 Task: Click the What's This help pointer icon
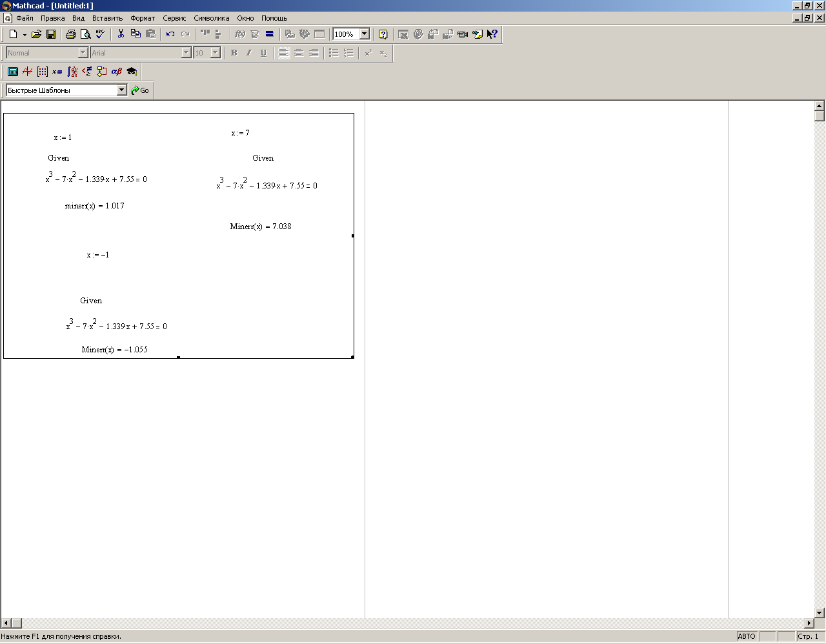[x=492, y=34]
